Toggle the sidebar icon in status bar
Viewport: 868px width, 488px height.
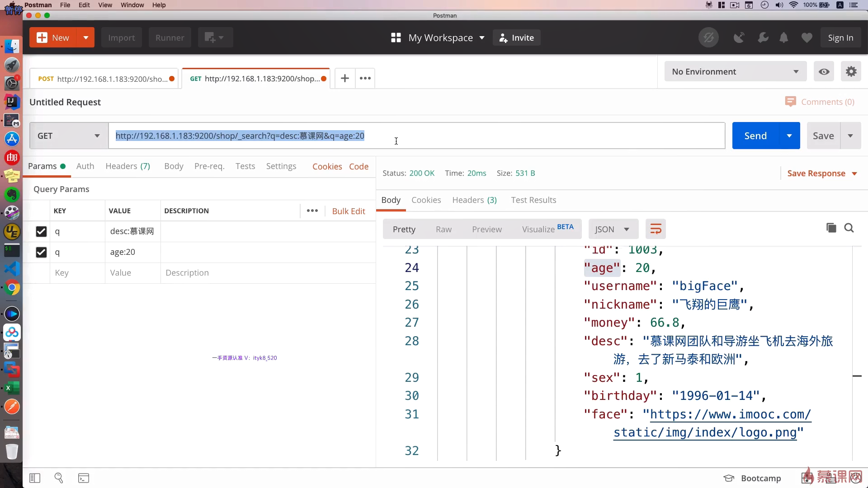(35, 478)
